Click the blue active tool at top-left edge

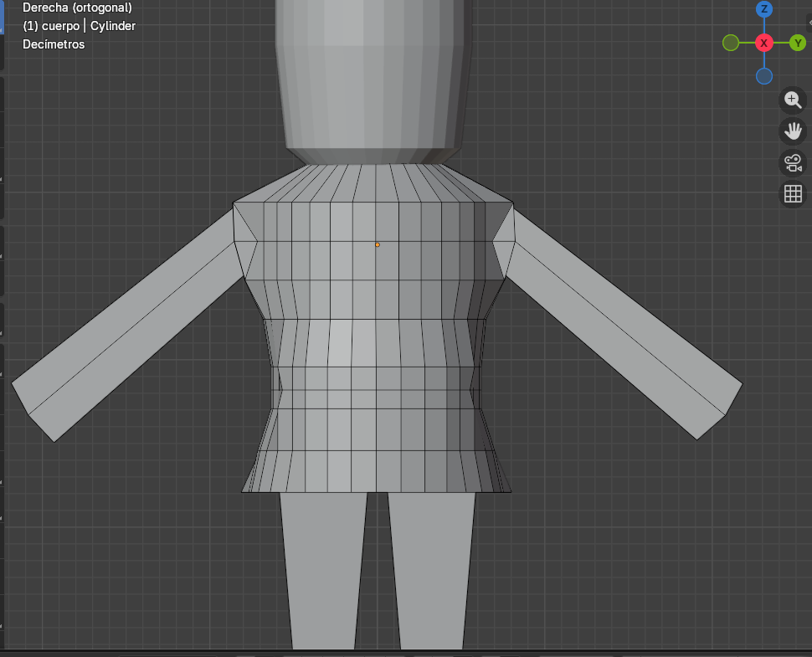(x=2, y=17)
